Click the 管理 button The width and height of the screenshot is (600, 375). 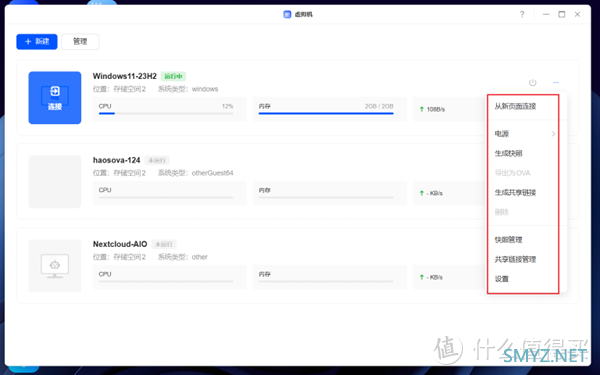click(80, 41)
